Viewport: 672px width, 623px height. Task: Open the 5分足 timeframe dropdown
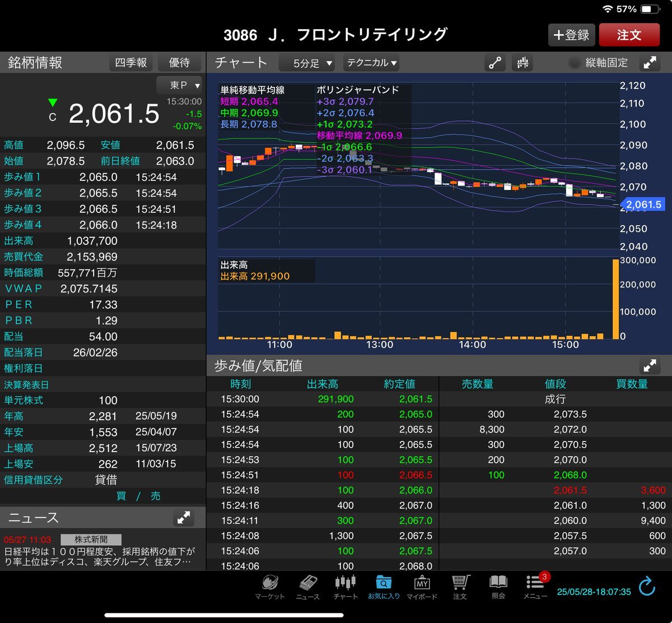pyautogui.click(x=307, y=63)
